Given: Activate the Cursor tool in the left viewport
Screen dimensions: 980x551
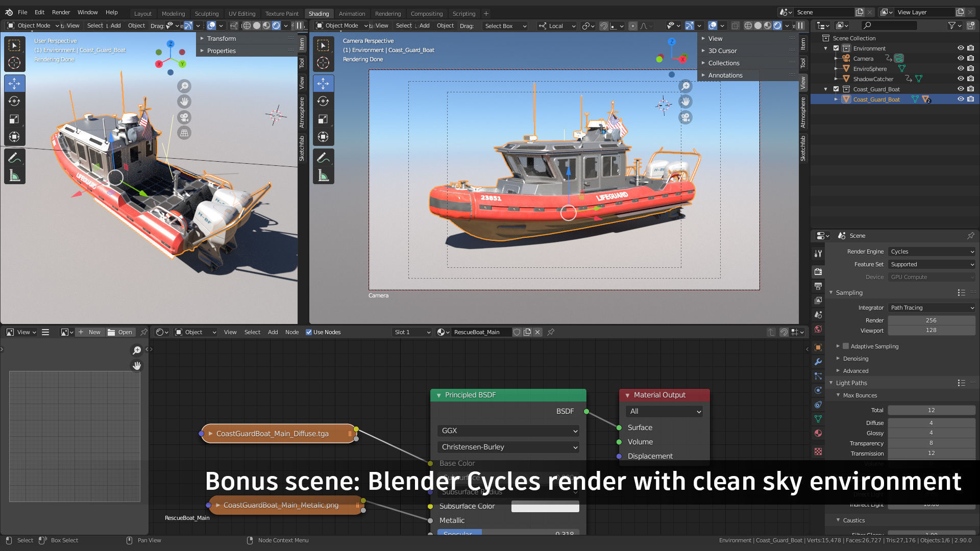Looking at the screenshot, I should click(14, 63).
